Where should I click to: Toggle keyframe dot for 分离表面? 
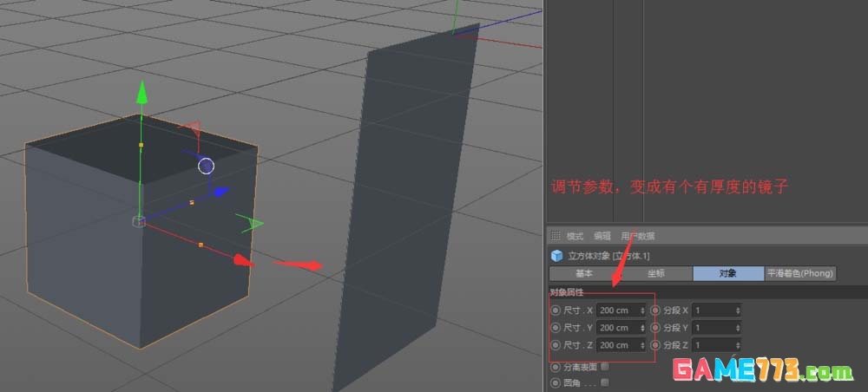[556, 367]
